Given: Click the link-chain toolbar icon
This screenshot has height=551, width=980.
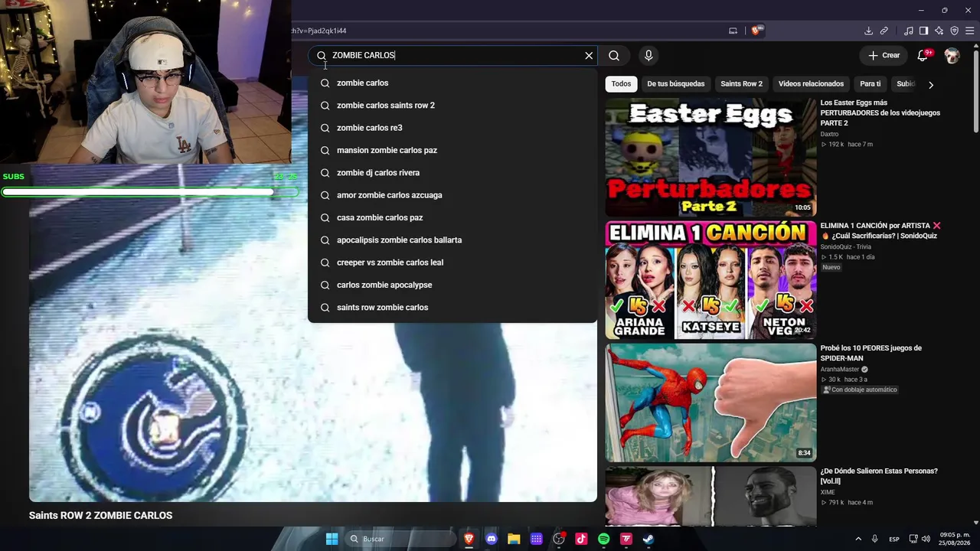Looking at the screenshot, I should (x=884, y=31).
